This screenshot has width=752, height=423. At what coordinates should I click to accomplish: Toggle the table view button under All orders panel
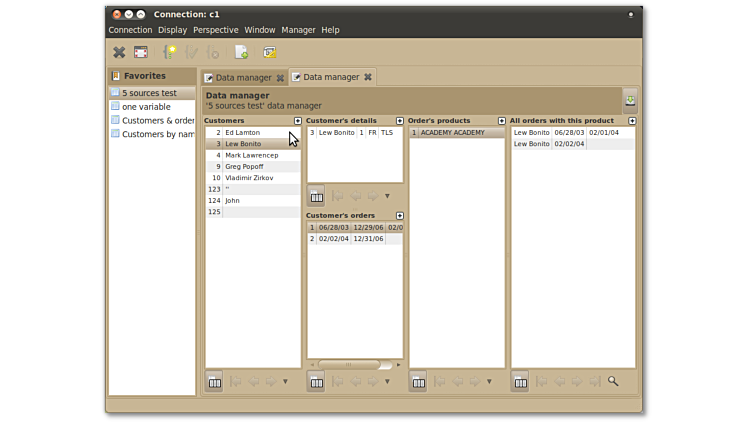[x=520, y=381]
